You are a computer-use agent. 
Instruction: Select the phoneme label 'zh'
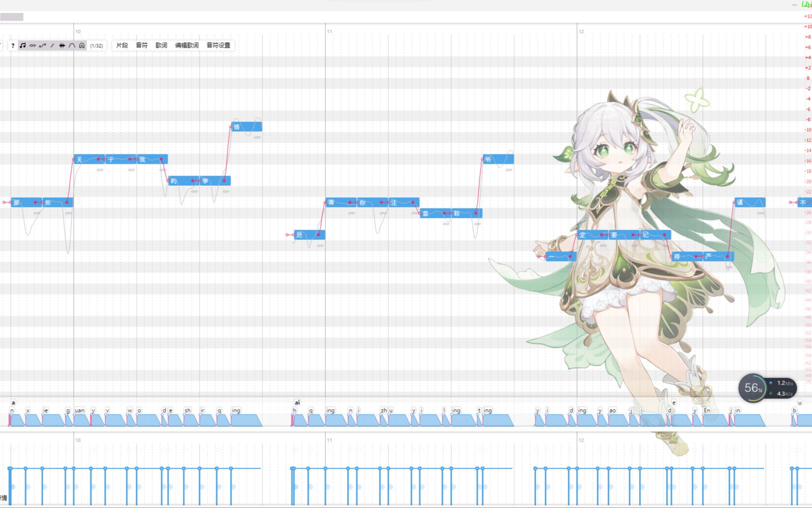(383, 410)
